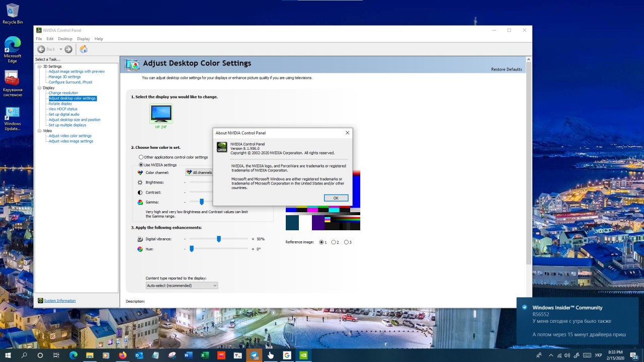Click the Back arrow button
The height and width of the screenshot is (362, 644).
coord(42,49)
